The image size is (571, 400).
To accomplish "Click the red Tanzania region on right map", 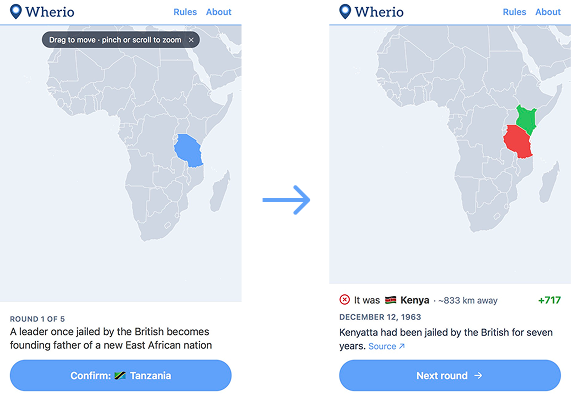I will pyautogui.click(x=517, y=141).
